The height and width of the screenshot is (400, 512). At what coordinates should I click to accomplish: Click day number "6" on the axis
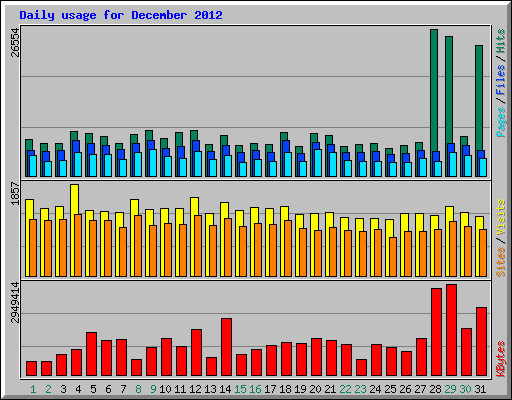pos(108,389)
